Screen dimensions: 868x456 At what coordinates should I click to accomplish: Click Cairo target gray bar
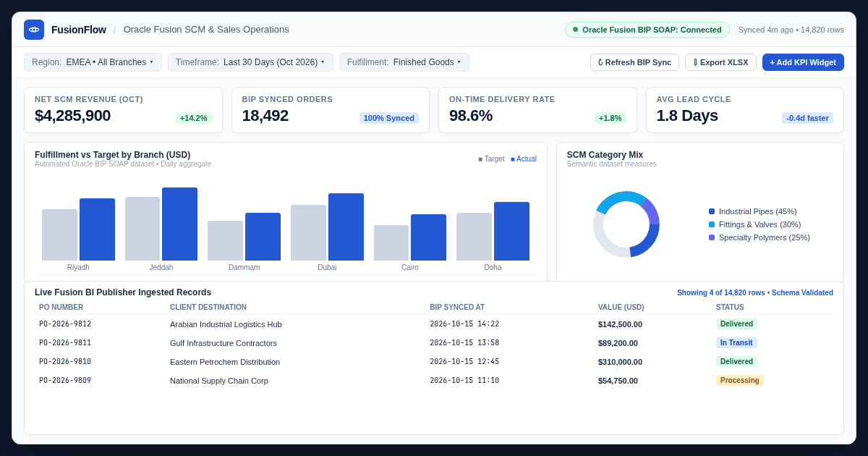[391, 242]
